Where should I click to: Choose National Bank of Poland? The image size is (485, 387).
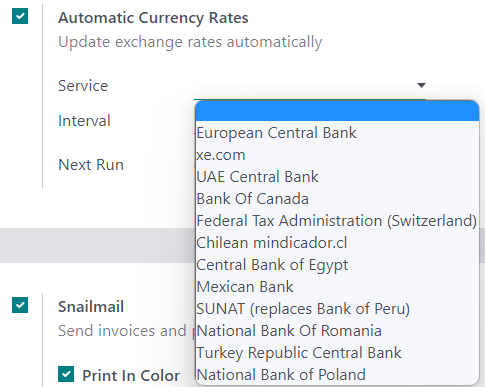pyautogui.click(x=337, y=375)
